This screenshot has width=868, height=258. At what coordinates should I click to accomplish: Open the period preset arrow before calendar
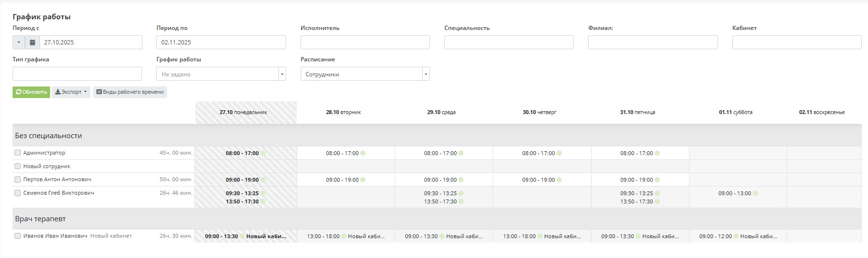click(19, 43)
